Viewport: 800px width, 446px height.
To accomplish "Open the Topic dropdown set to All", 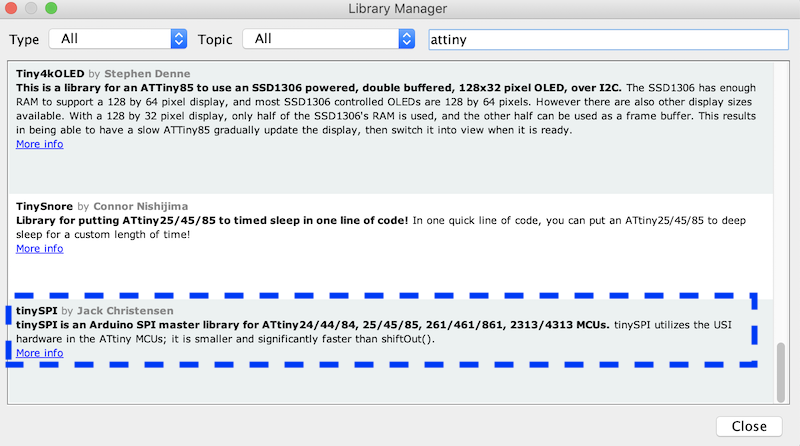I will pos(329,39).
